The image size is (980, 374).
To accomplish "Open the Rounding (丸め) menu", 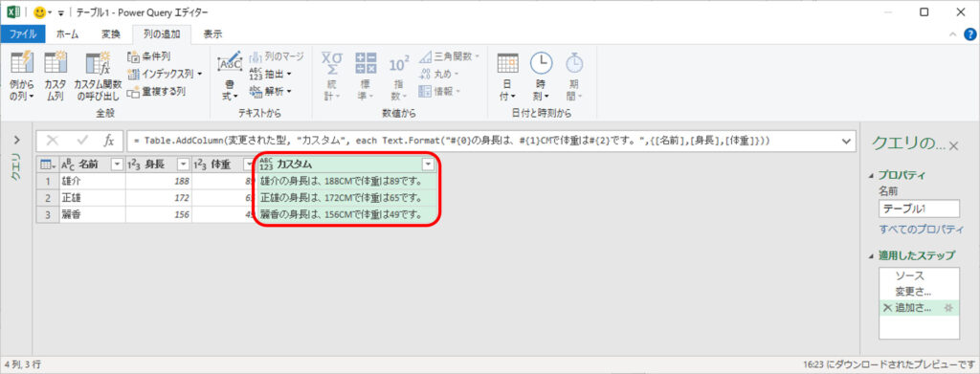I will [439, 74].
